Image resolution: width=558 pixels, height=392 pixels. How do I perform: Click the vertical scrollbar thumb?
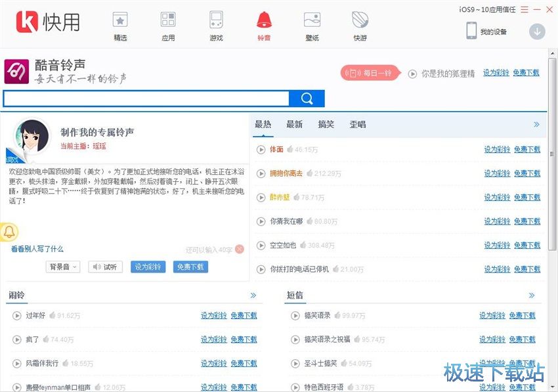(552, 154)
